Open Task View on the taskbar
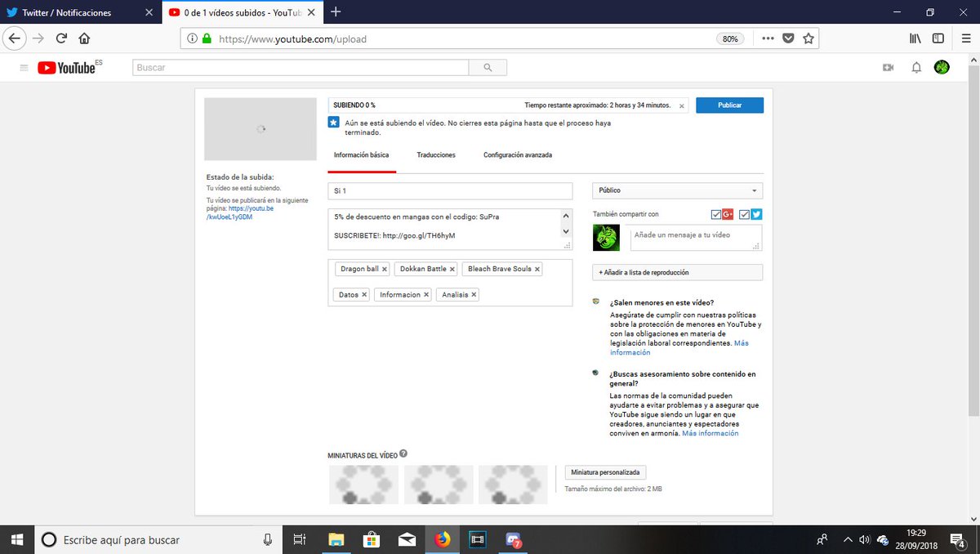Screen dimensions: 980x554 pyautogui.click(x=299, y=539)
